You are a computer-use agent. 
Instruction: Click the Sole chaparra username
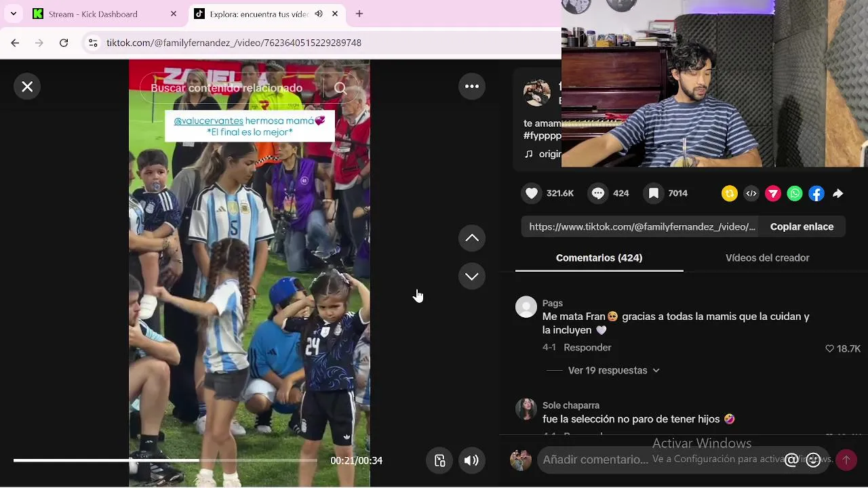pos(570,405)
